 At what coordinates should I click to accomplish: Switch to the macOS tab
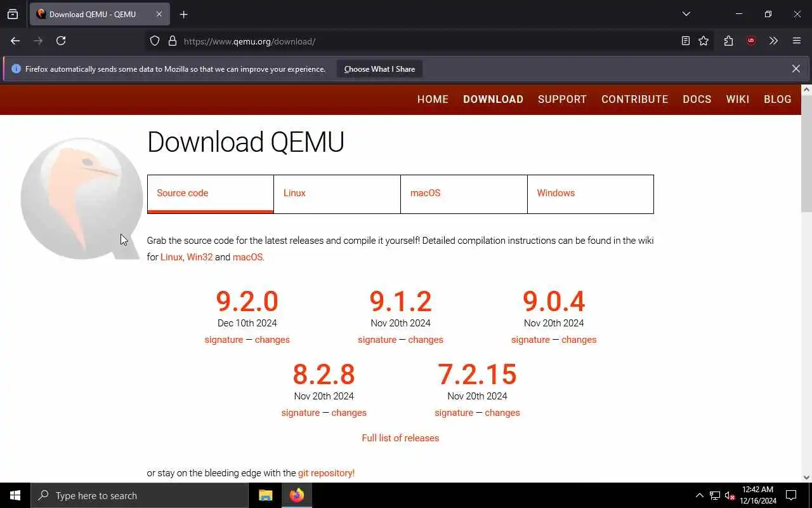click(x=464, y=194)
